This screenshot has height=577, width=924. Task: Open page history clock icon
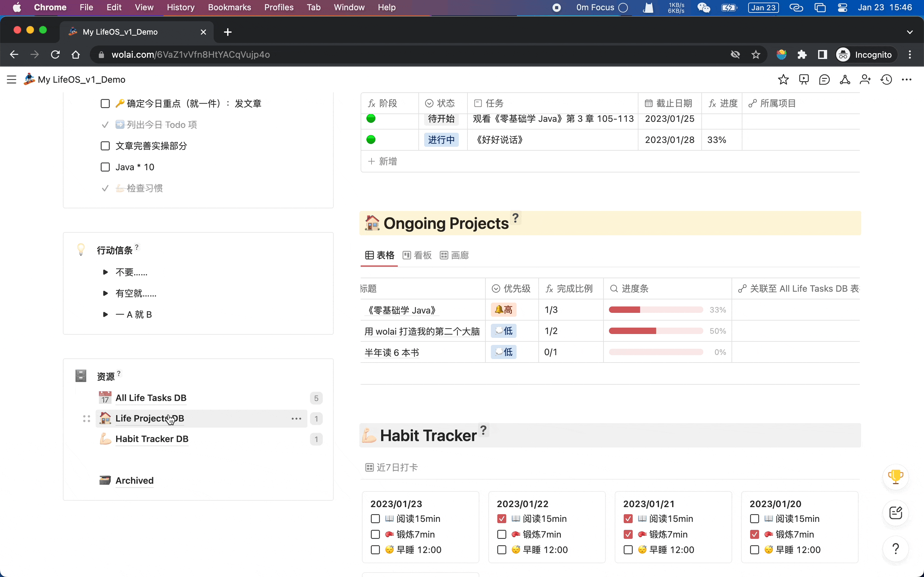[886, 79]
